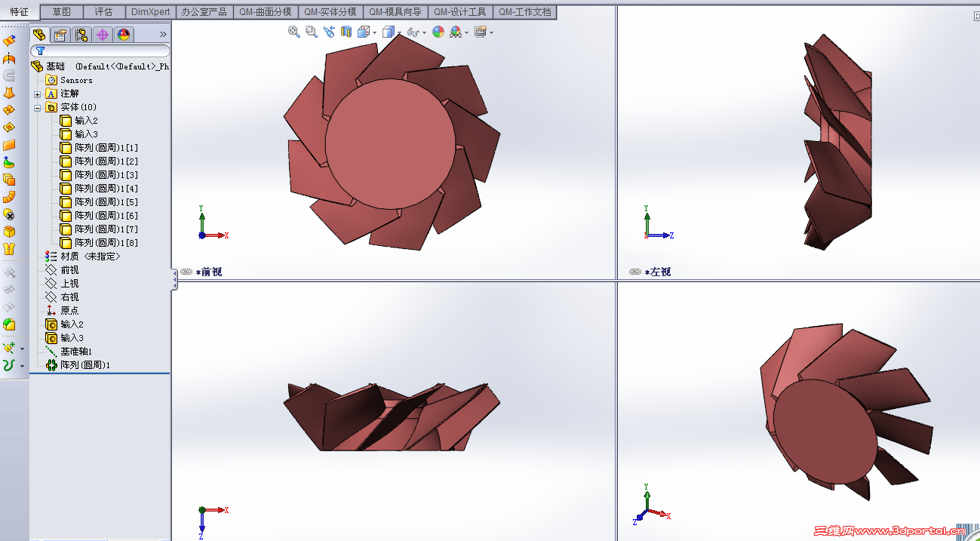Open the View Settings dropdown arrow

(x=491, y=32)
